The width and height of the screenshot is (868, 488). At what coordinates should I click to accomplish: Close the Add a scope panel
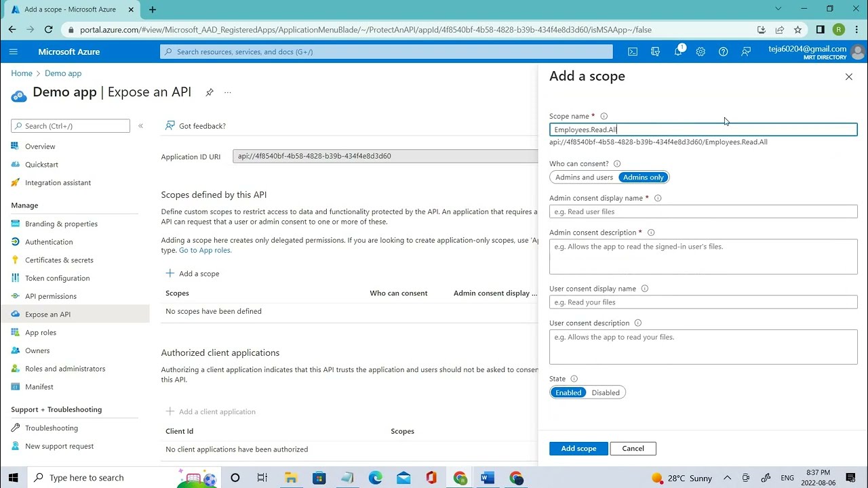click(849, 77)
